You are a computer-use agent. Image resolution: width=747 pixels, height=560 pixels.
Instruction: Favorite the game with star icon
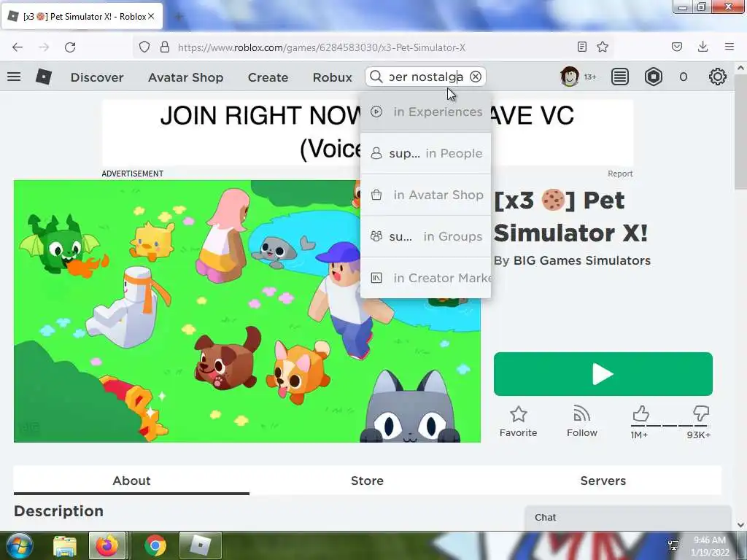pyautogui.click(x=518, y=421)
